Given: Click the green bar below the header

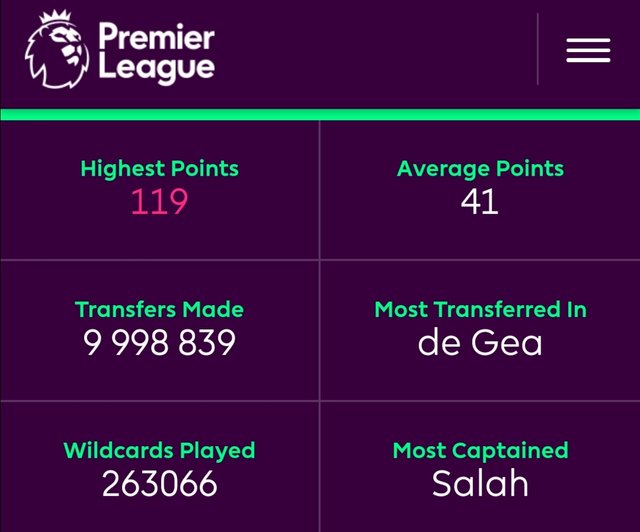Looking at the screenshot, I should tap(320, 114).
